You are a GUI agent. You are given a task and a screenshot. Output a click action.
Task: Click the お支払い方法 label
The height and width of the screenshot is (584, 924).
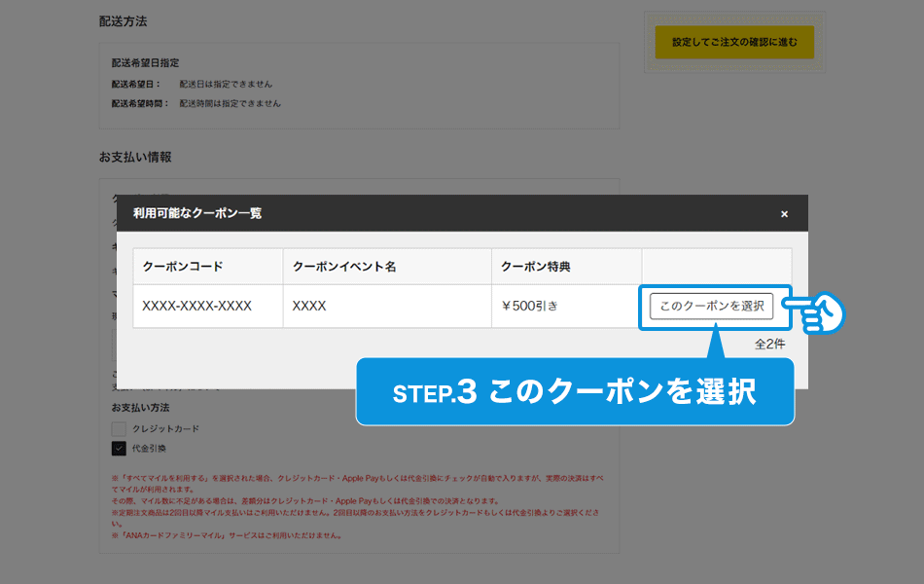point(140,407)
